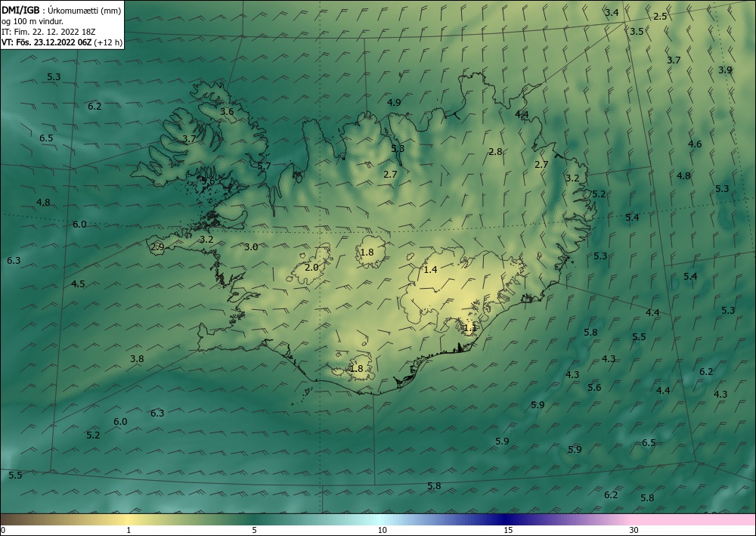
Task: Click the 3.5 value on the map
Action: point(637,32)
